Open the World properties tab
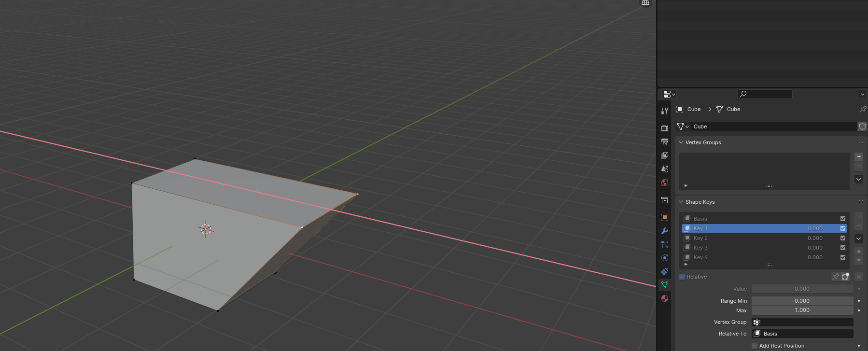The width and height of the screenshot is (868, 351). (x=665, y=182)
